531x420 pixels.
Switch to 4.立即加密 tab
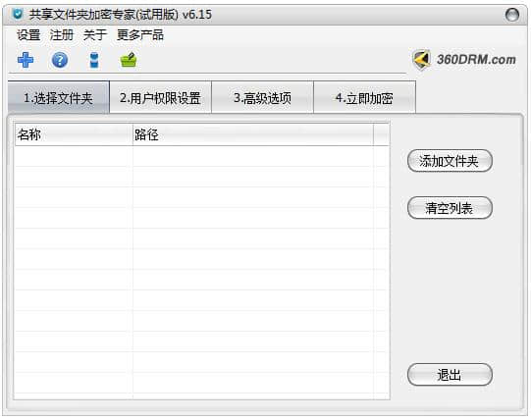click(364, 97)
